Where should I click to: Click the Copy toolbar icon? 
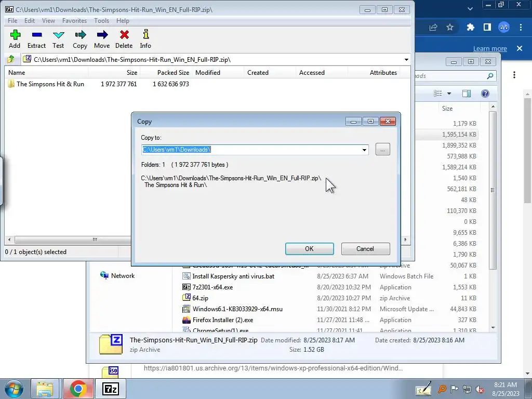click(80, 35)
